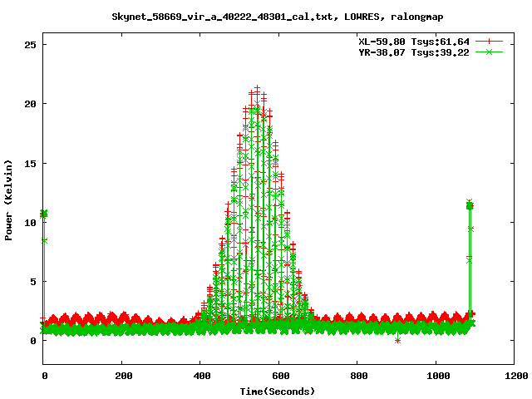Click the y-axis tick label 5
The width and height of the screenshot is (532, 399).
(x=33, y=282)
